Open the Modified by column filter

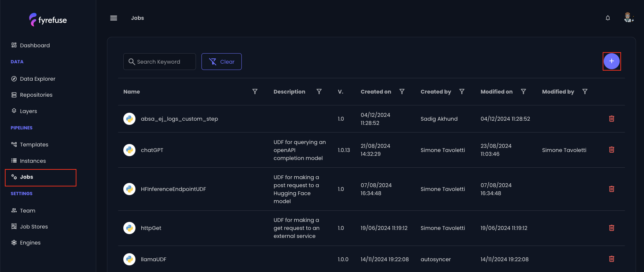click(585, 91)
